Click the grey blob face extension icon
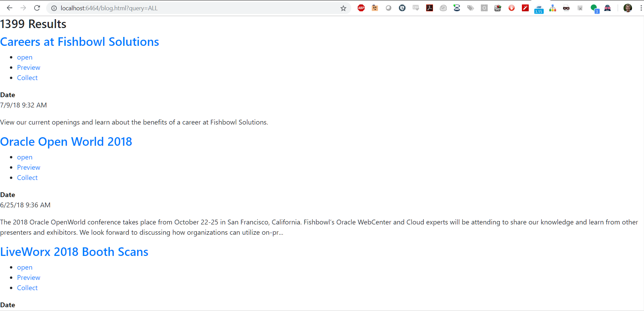 443,8
